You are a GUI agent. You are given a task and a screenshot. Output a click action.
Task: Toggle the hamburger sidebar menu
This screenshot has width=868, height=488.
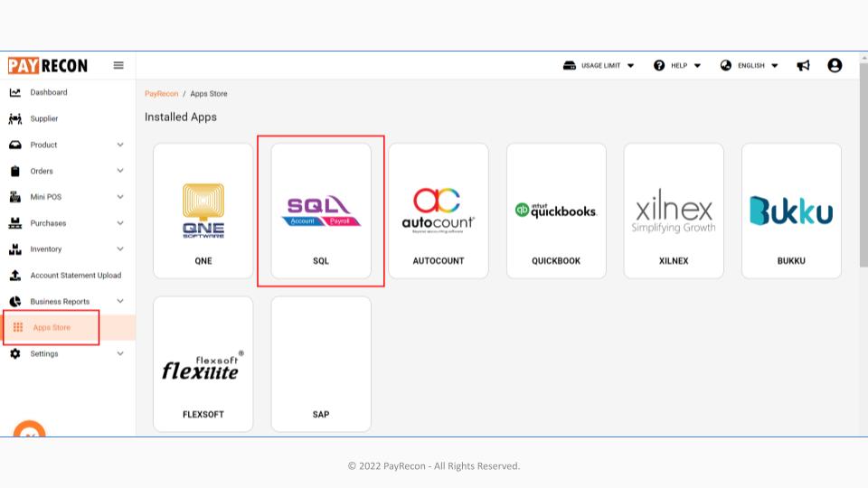118,65
